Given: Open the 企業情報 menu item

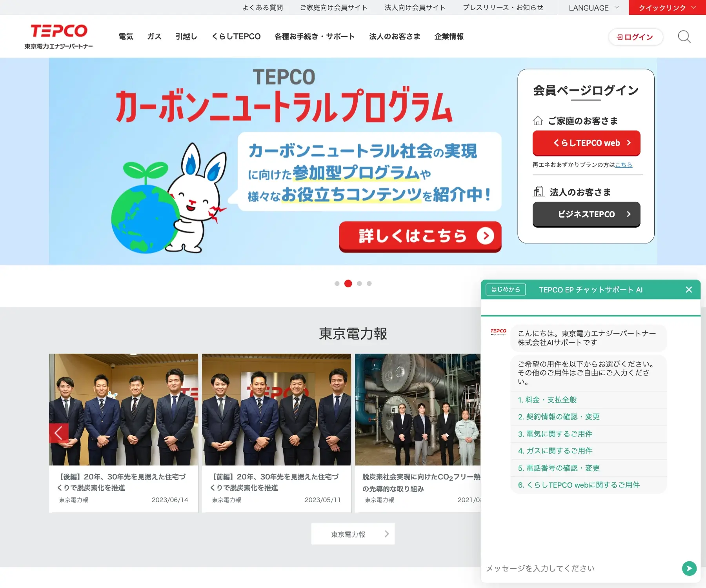Looking at the screenshot, I should point(449,36).
